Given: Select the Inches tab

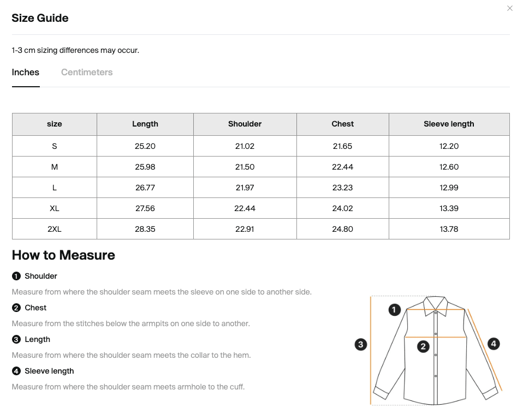Looking at the screenshot, I should (26, 72).
